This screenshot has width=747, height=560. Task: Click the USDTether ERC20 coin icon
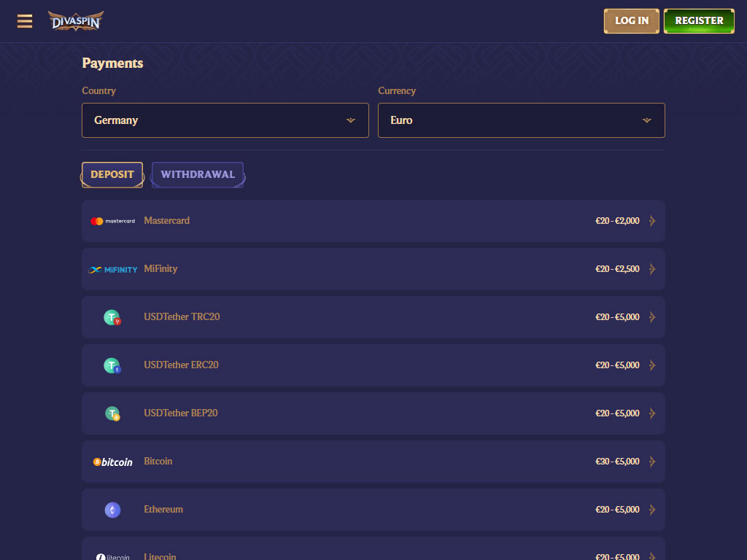click(112, 366)
